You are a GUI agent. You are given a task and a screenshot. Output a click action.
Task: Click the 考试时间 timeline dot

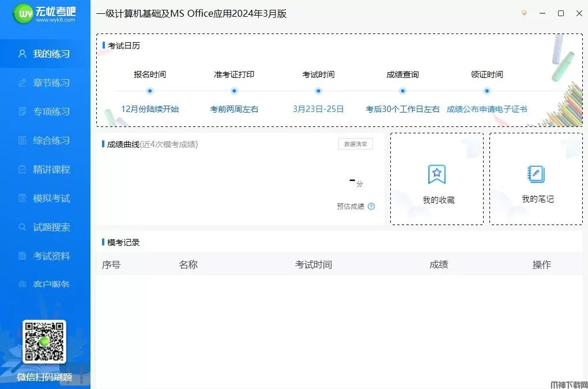click(x=318, y=91)
